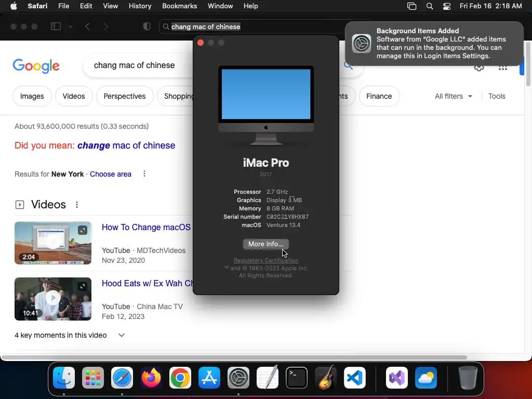Select the Finance filter tab

point(379,96)
